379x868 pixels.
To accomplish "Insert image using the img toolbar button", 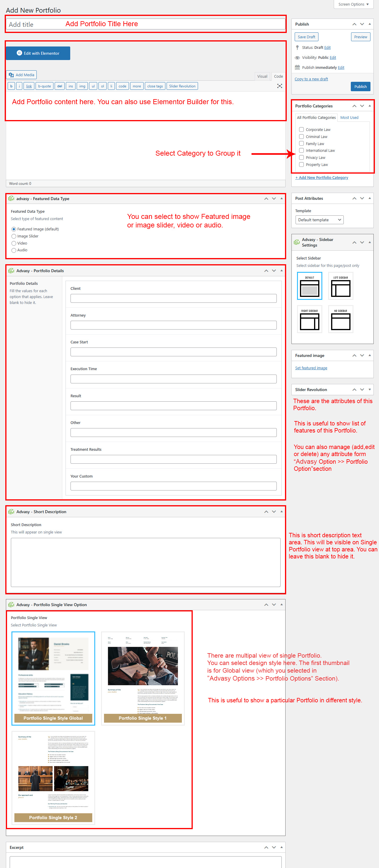I will coord(82,86).
